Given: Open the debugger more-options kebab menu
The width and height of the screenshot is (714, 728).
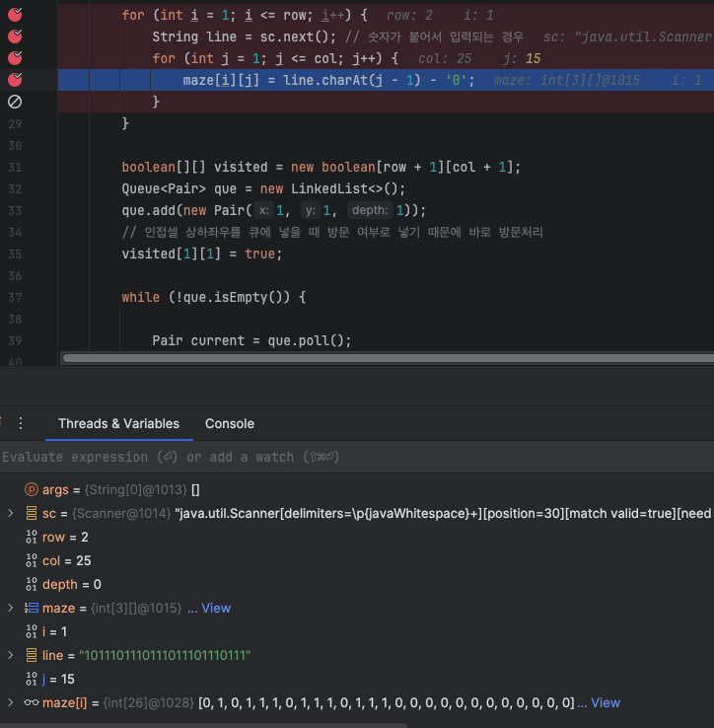Looking at the screenshot, I should pos(21,423).
